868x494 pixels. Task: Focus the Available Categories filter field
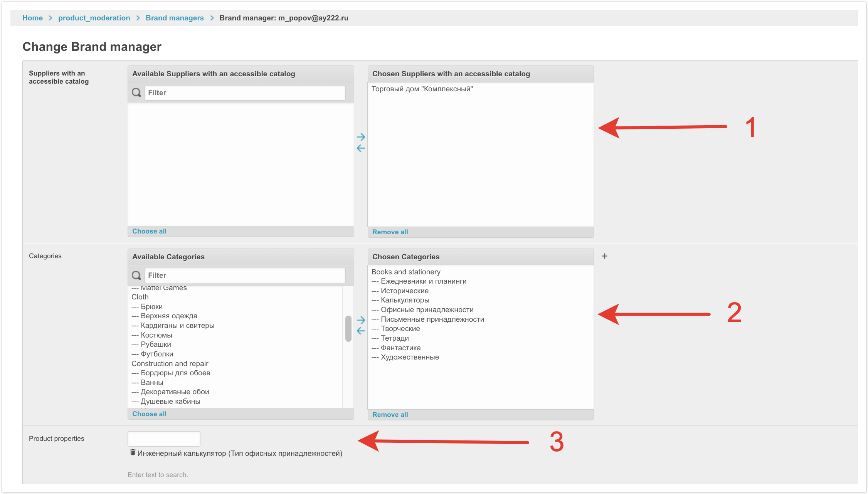(x=245, y=275)
